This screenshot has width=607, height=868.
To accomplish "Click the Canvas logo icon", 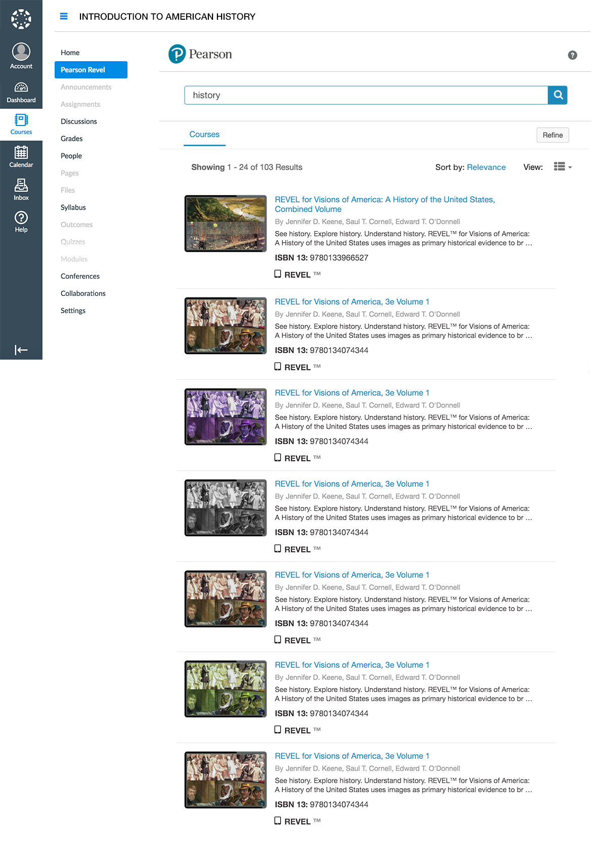I will pos(21,19).
